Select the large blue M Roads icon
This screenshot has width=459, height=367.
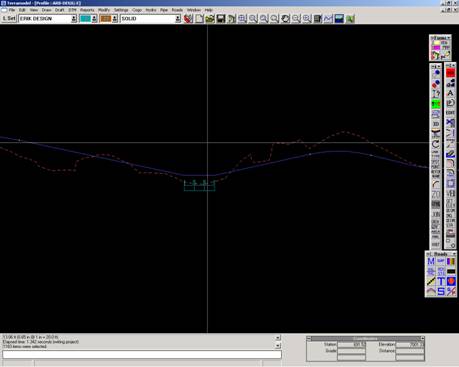tap(431, 261)
